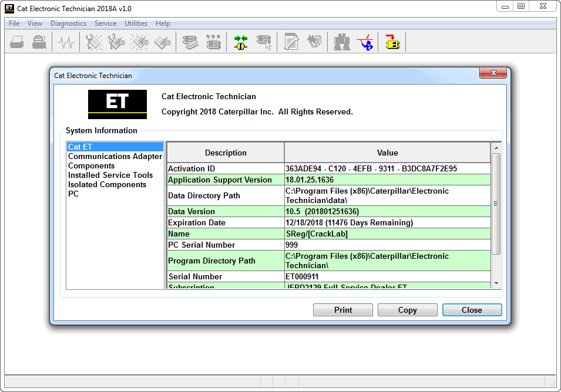Viewport: 561px width, 392px height.
Task: Open the Status Tool waveform icon
Action: pyautogui.click(x=66, y=42)
